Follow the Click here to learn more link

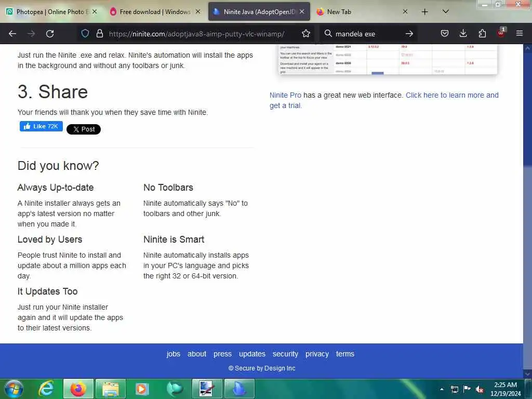pyautogui.click(x=384, y=100)
